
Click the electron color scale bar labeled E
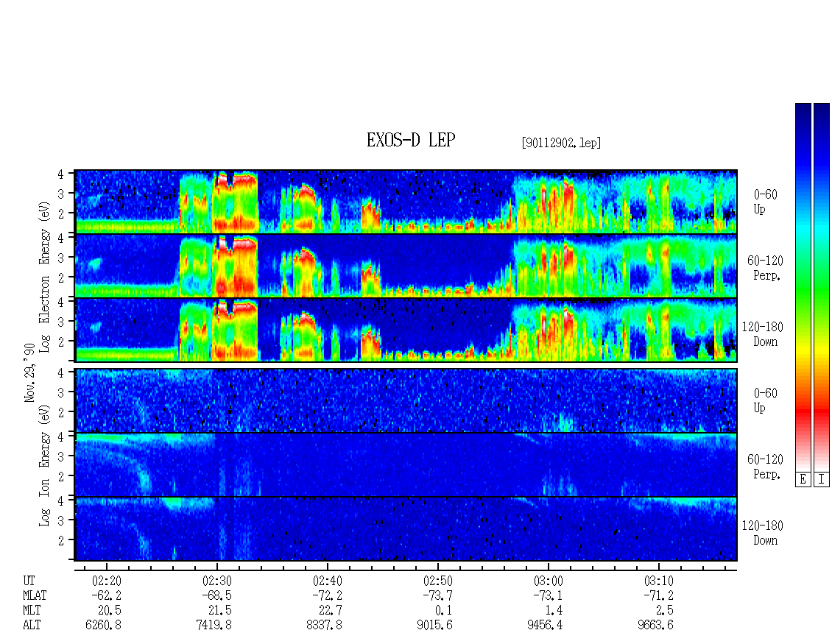pos(803,287)
